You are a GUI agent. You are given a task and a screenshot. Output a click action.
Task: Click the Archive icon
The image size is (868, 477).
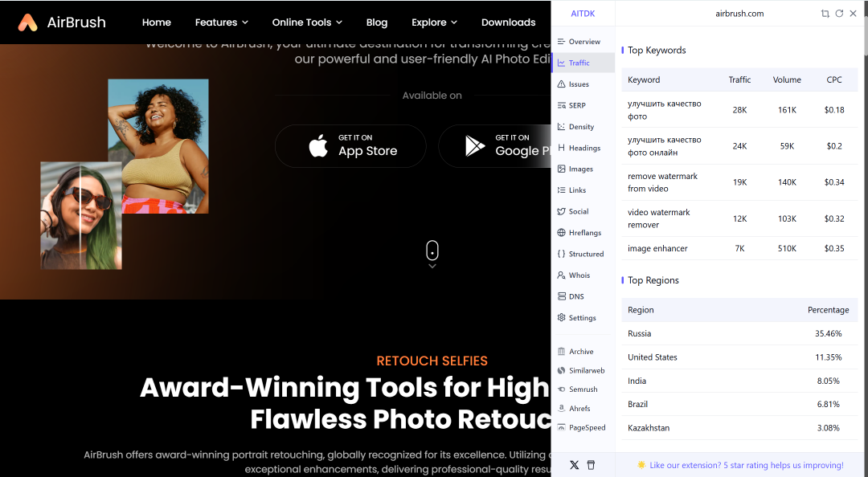561,352
